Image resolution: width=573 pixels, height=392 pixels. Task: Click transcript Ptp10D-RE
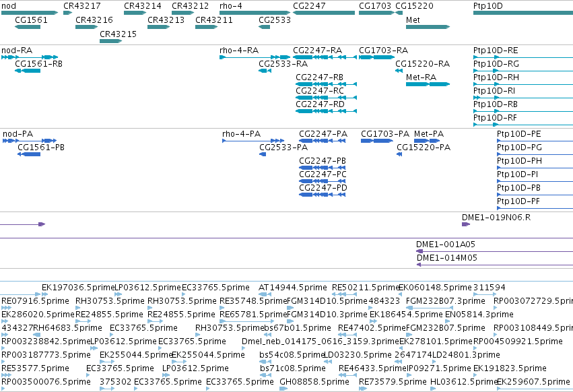point(523,57)
